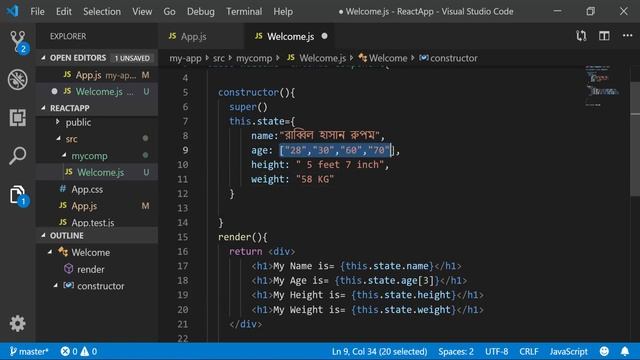Click the master branch indicator
This screenshot has width=640, height=360.
point(29,351)
